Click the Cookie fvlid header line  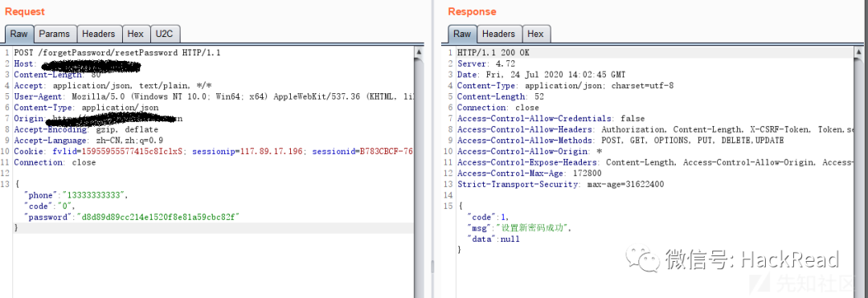tap(213, 152)
